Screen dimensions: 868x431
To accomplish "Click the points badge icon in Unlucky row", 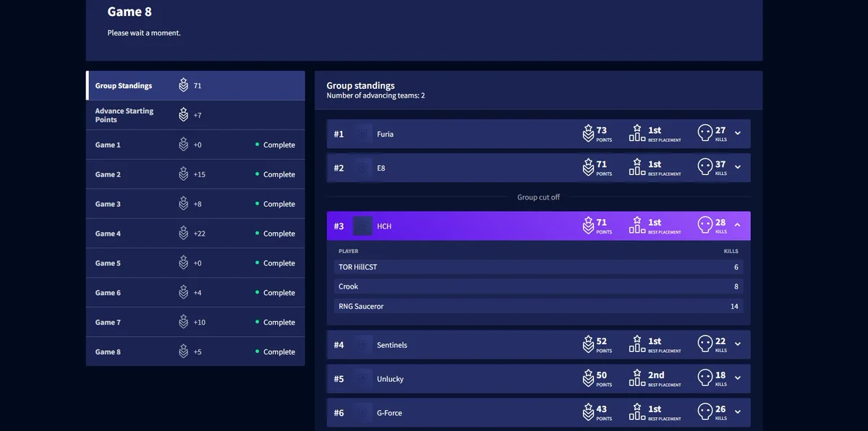I will pos(588,379).
